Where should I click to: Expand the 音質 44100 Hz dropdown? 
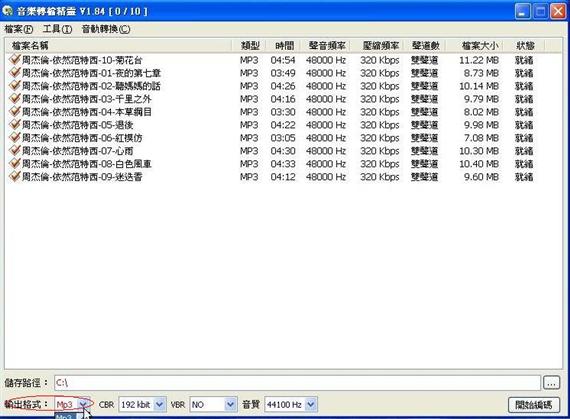point(311,404)
